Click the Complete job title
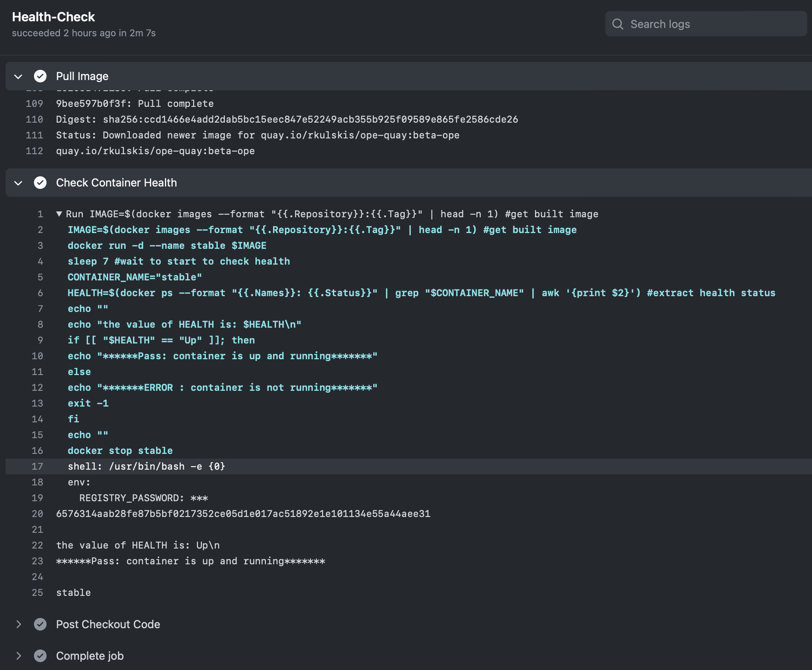The height and width of the screenshot is (670, 812). (x=90, y=656)
